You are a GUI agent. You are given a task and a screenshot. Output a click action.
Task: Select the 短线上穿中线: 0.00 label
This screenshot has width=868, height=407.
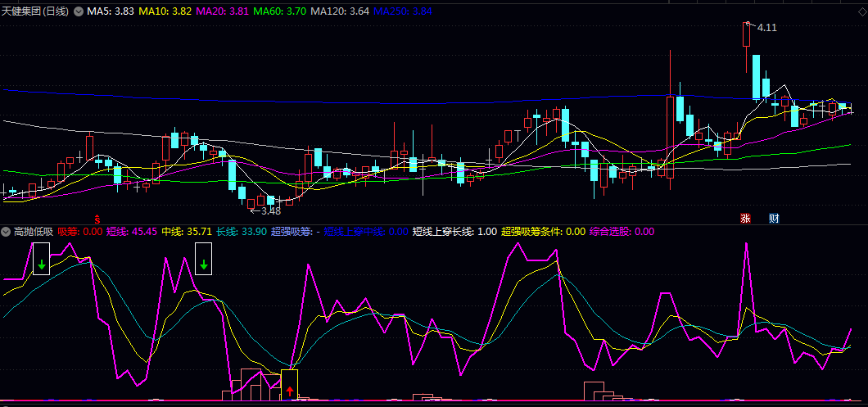click(x=366, y=232)
